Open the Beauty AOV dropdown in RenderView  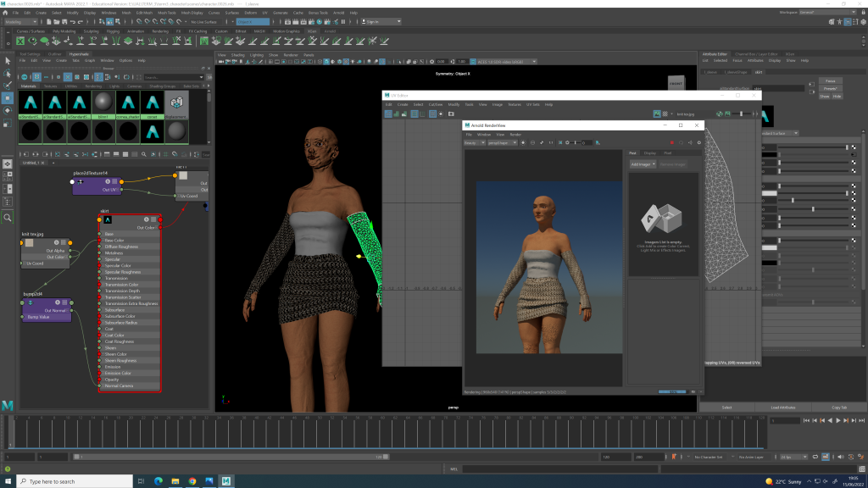point(475,142)
